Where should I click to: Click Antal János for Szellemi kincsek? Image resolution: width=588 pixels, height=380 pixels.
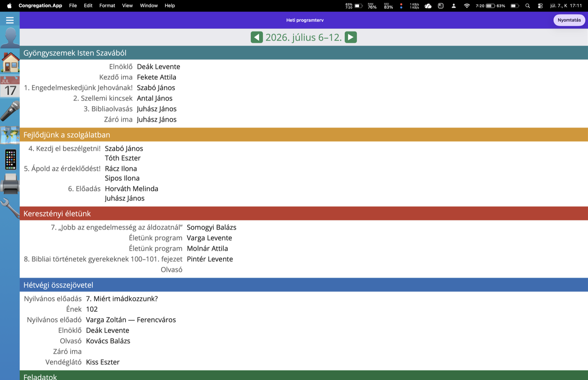(155, 98)
